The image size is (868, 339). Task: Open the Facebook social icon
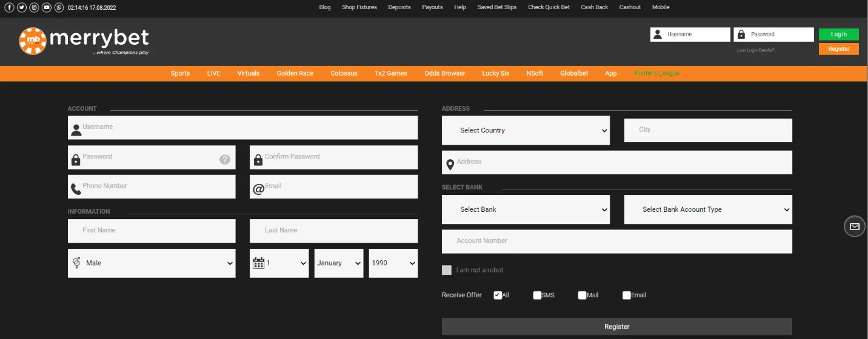10,7
